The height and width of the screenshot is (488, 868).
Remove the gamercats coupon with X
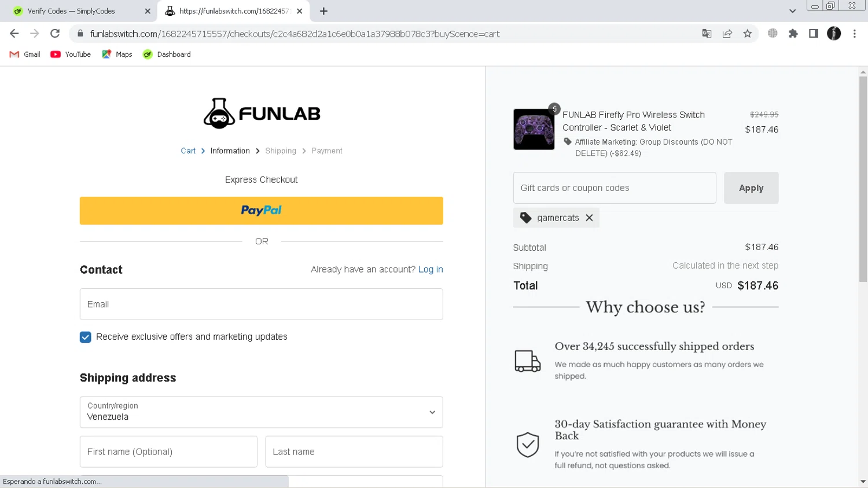point(589,218)
